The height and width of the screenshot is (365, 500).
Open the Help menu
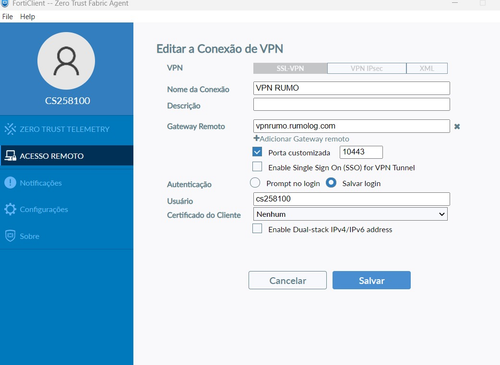coord(27,17)
